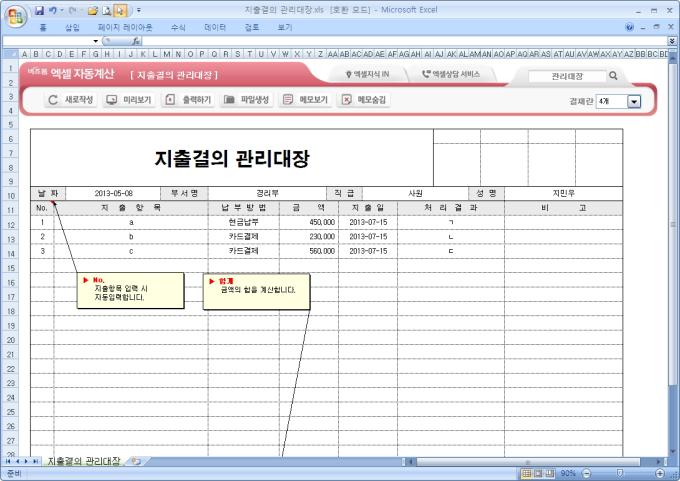Image resolution: width=680 pixels, height=481 pixels.
Task: Click the highlighted pointer icon in quick access toolbar
Action: point(120,10)
